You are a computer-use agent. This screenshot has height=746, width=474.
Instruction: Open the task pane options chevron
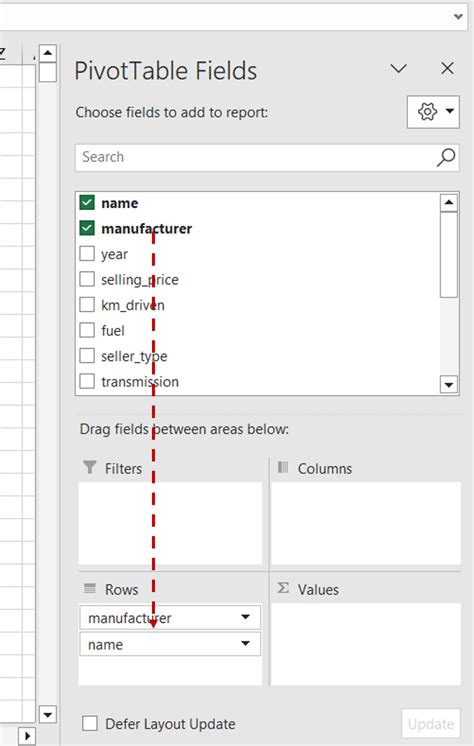[x=398, y=69]
